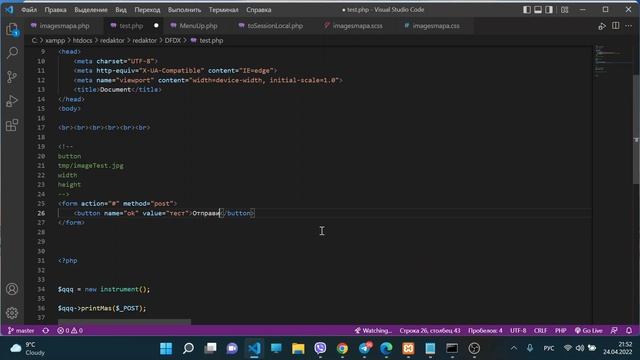The image size is (640, 360).
Task: Open XAMPP control panel from taskbar
Action: point(408,348)
